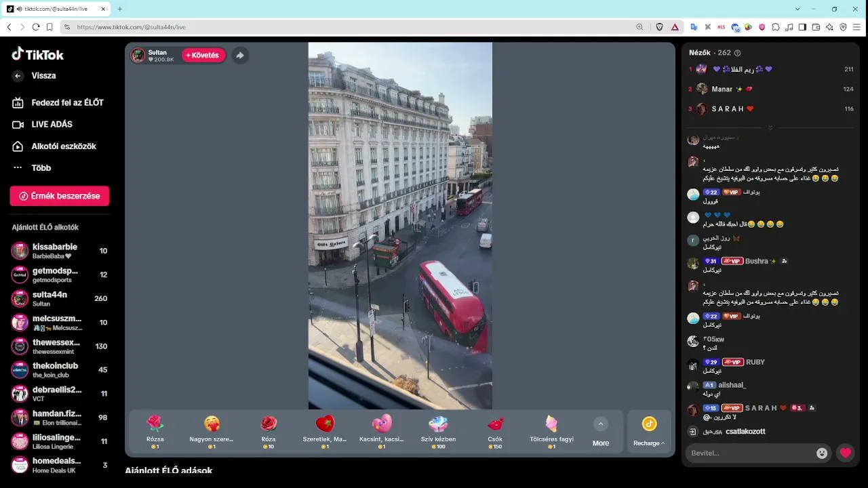Viewport: 868px width, 488px height.
Task: Open homedeals live channel
Action: tap(60, 464)
